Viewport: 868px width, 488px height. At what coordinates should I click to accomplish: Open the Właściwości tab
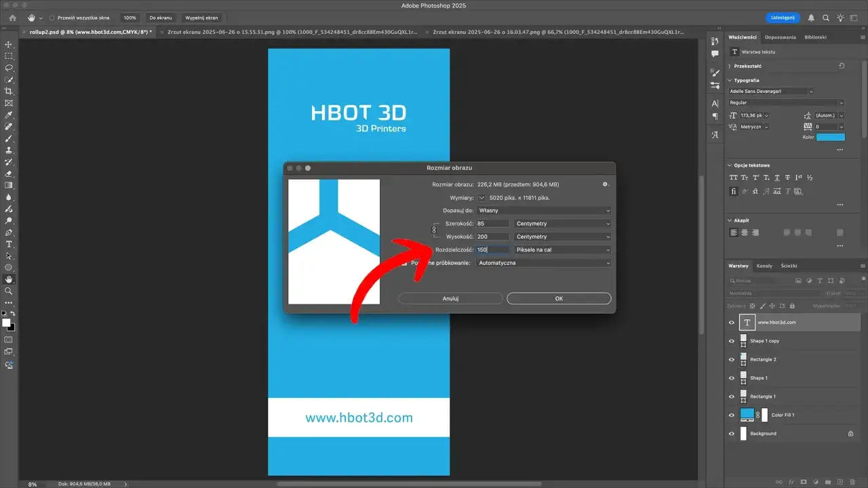[x=742, y=37]
